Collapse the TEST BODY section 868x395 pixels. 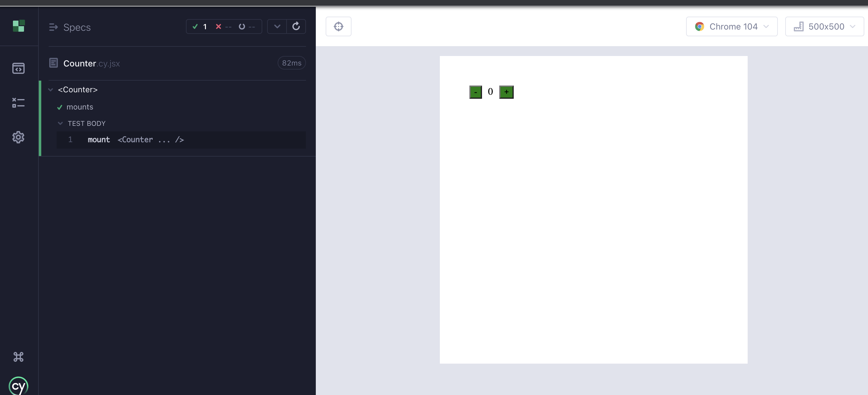60,123
